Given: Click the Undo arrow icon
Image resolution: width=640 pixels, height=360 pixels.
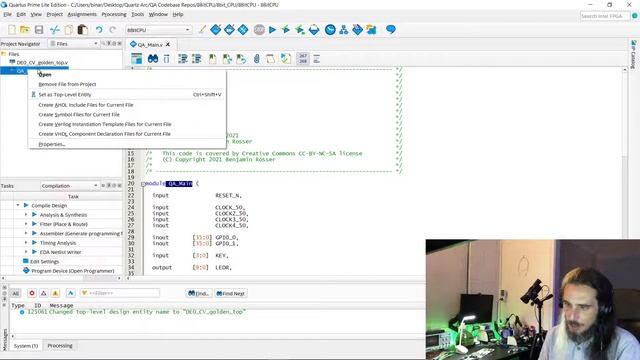Looking at the screenshot, I should point(99,30).
